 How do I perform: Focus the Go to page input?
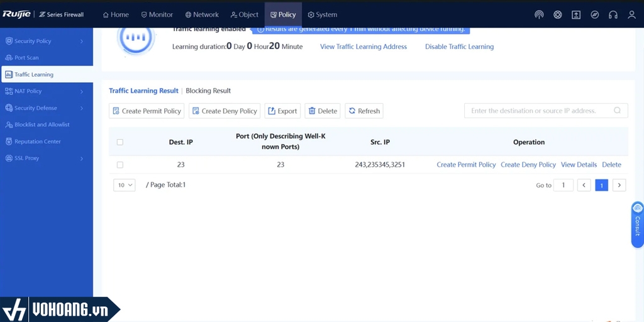pyautogui.click(x=563, y=186)
